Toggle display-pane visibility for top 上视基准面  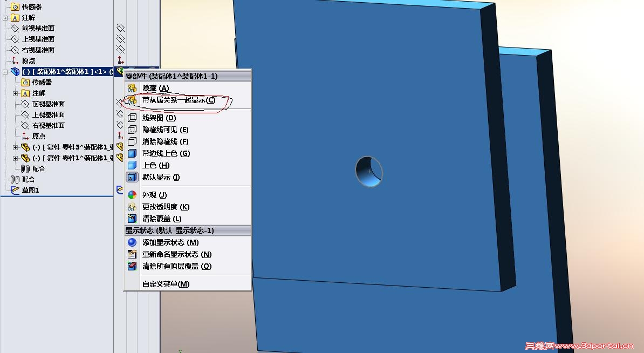click(x=120, y=39)
